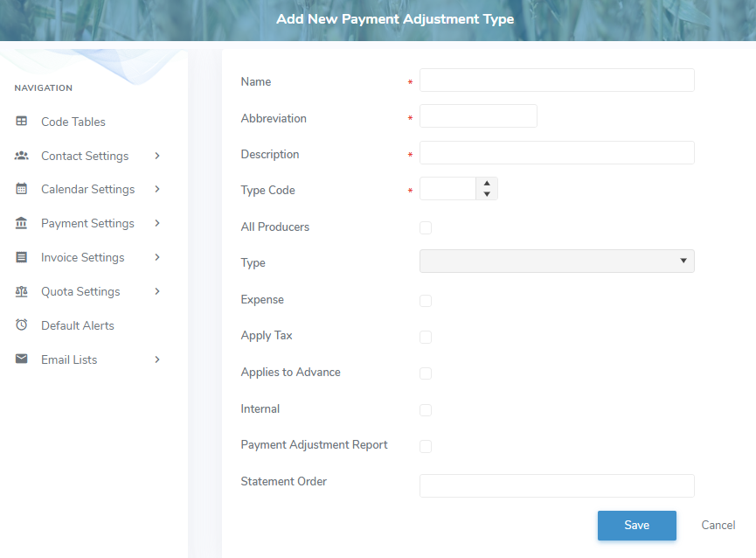Click the Payment Settings bank icon
756x558 pixels.
tap(22, 223)
